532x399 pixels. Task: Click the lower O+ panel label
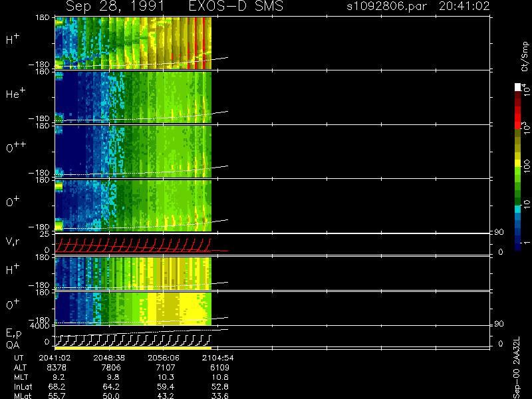pos(13,305)
